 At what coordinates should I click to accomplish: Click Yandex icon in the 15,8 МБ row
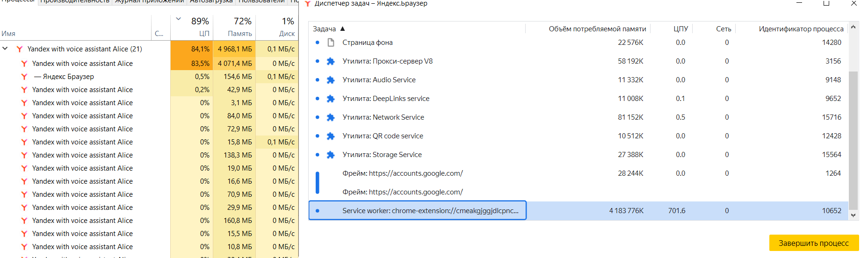click(x=24, y=142)
